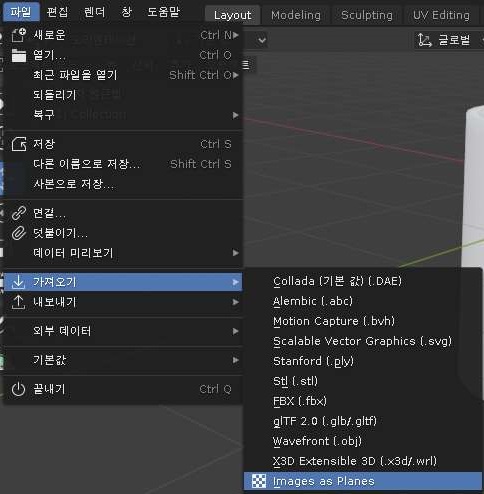Click the transform orientation axes icon
Screen dimensions: 484x494
pos(425,40)
